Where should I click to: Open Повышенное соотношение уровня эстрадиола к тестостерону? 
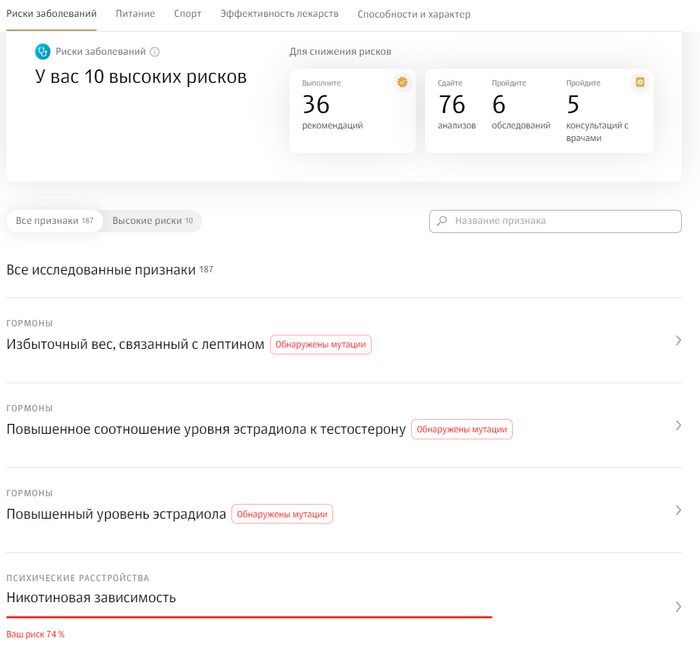(x=206, y=429)
